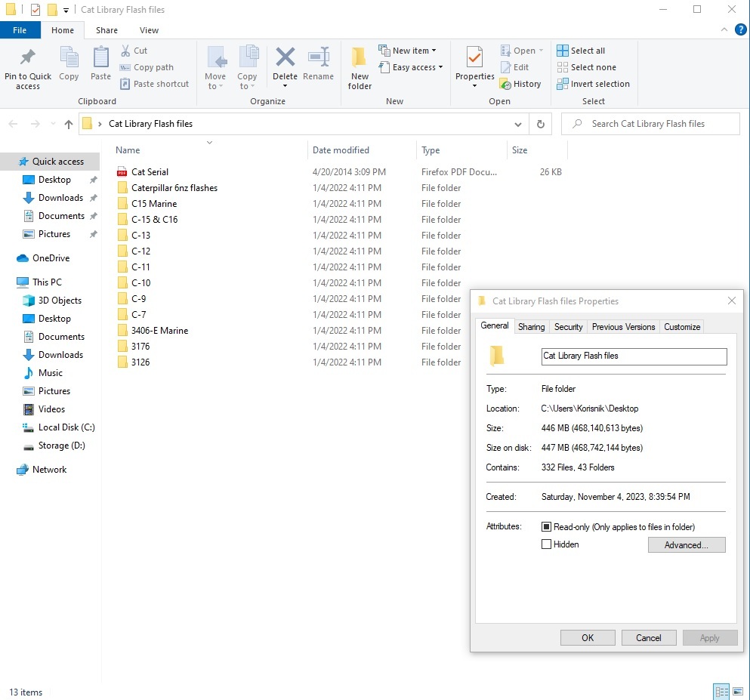Toggle the Hidden attribute checkbox
Image resolution: width=750 pixels, height=700 pixels.
coord(546,544)
